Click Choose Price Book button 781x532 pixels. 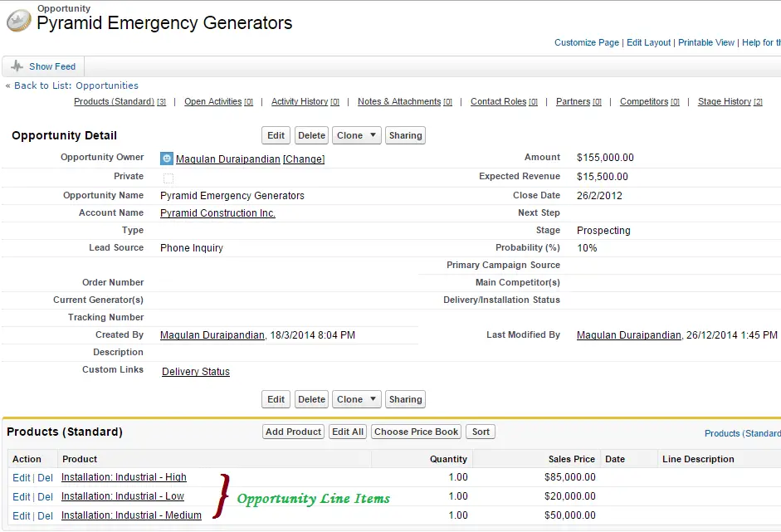coord(417,432)
